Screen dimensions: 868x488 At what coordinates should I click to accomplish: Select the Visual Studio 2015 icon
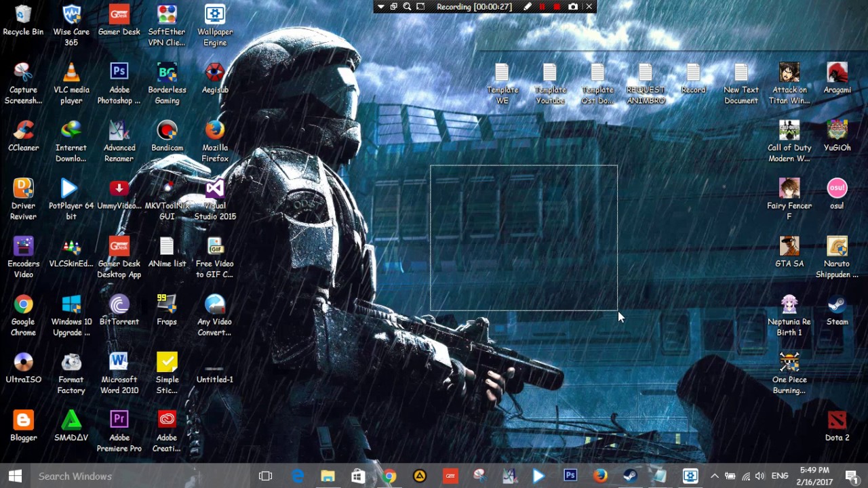click(x=215, y=199)
